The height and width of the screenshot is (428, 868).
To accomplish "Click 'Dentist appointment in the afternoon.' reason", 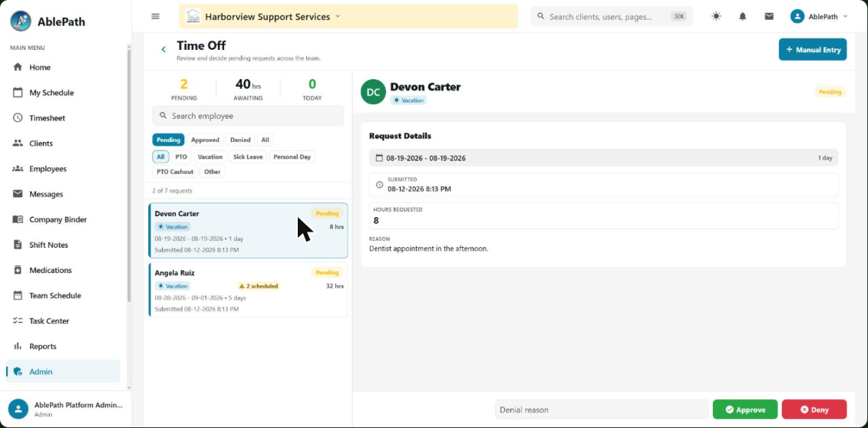I will 428,249.
